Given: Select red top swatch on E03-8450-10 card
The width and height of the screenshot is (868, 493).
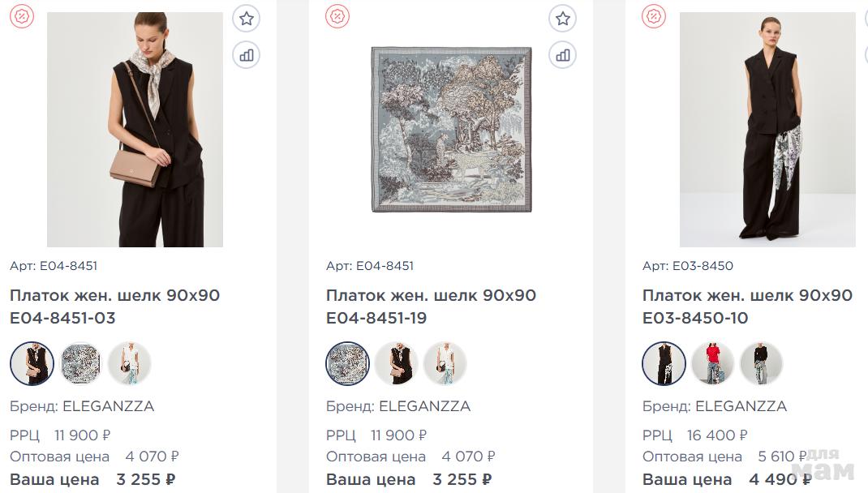Looking at the screenshot, I should pos(713,363).
